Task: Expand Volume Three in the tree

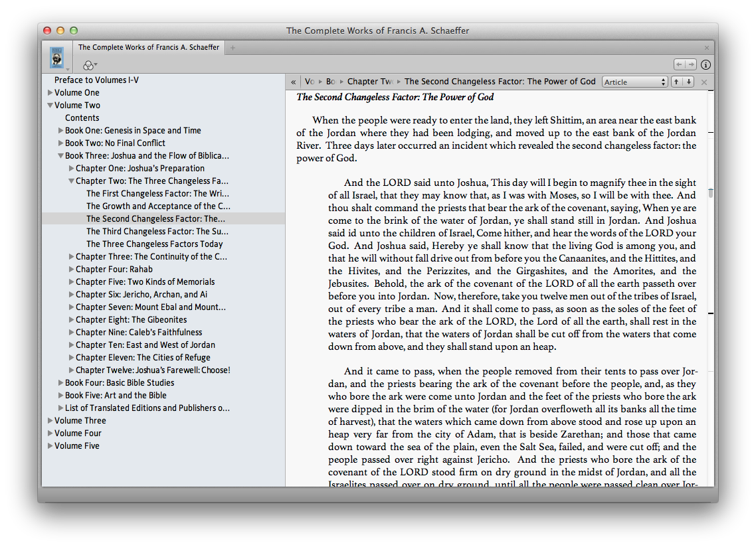Action: click(50, 421)
